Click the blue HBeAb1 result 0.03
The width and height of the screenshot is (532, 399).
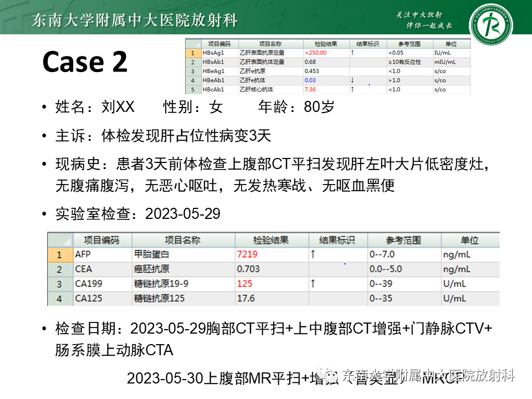pos(310,80)
